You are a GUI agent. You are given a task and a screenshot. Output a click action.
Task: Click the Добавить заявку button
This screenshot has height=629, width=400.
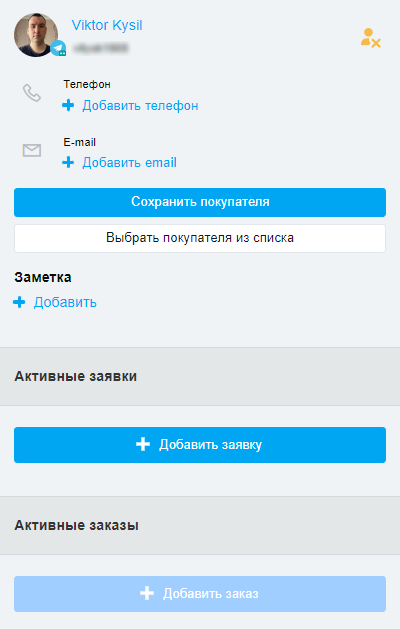[x=200, y=445]
